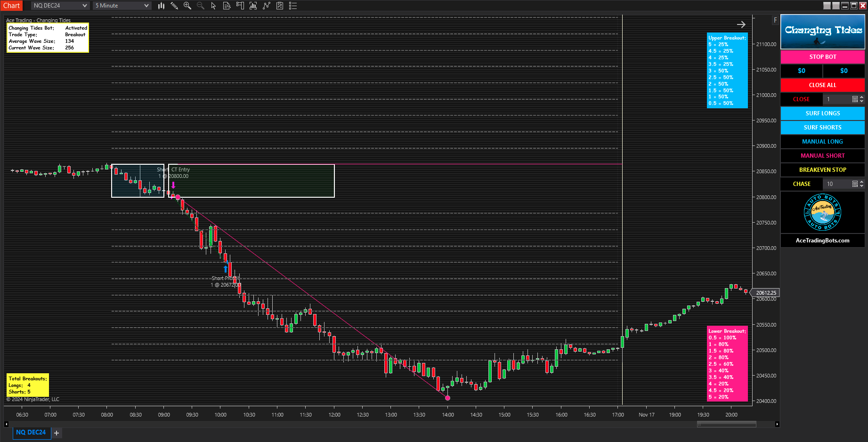Click the left $0 profit box
The width and height of the screenshot is (868, 442).
802,71
